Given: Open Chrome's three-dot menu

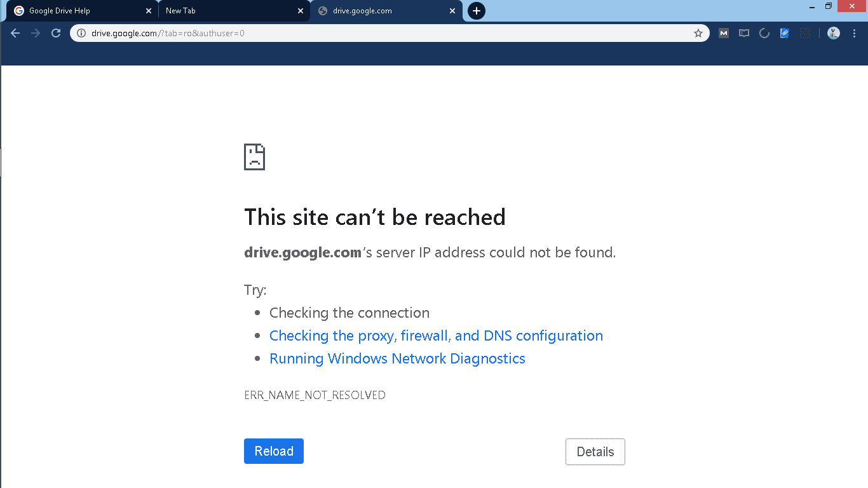Looking at the screenshot, I should pos(854,33).
